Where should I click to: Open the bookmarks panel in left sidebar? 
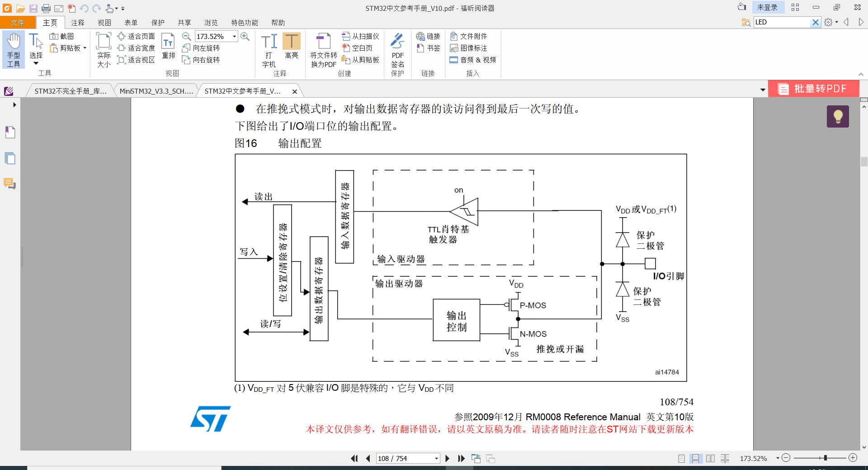click(x=10, y=132)
